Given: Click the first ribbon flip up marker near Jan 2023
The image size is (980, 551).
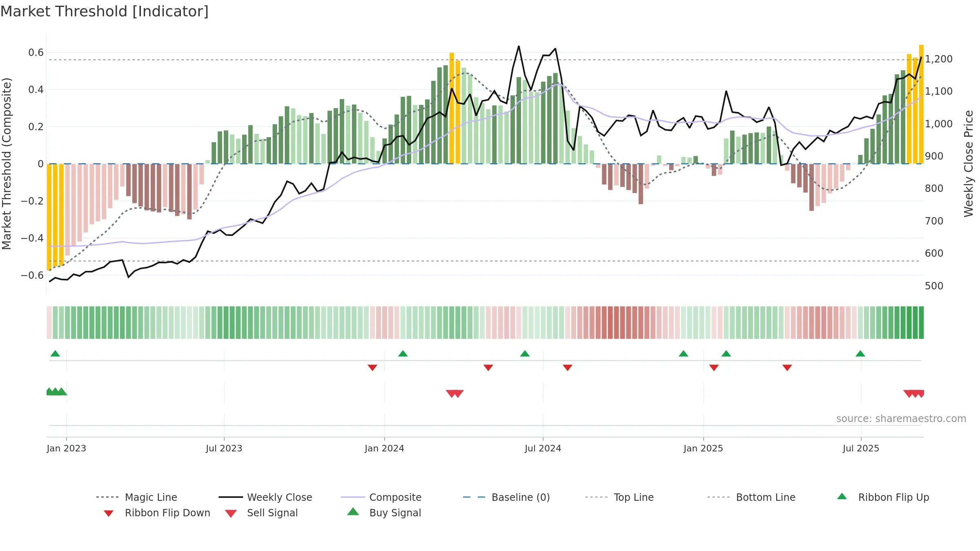Looking at the screenshot, I should click(x=55, y=353).
